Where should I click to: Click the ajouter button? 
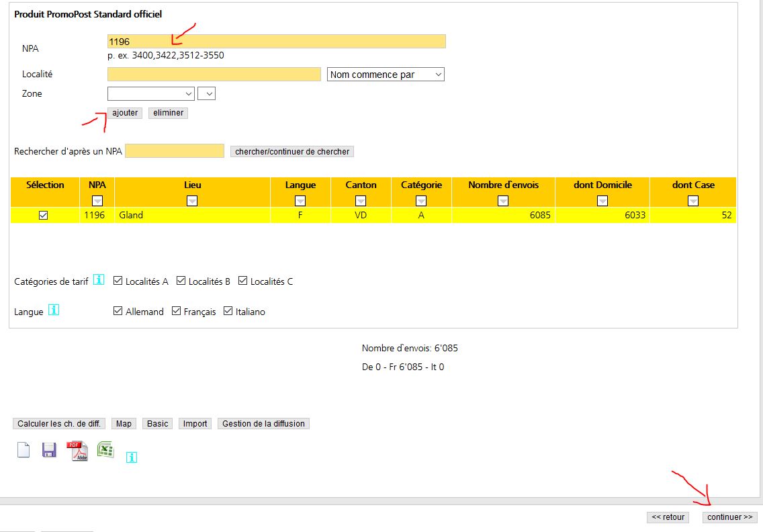125,113
